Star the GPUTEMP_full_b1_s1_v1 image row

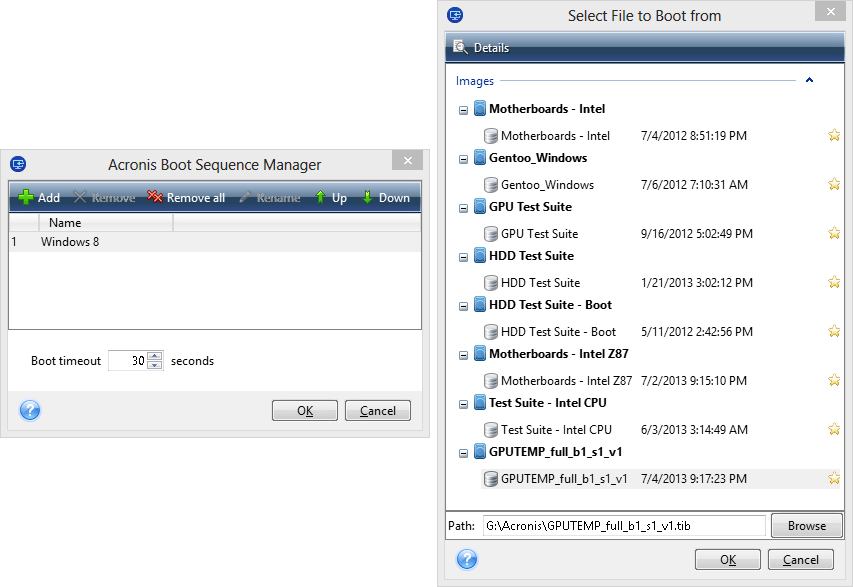[834, 478]
